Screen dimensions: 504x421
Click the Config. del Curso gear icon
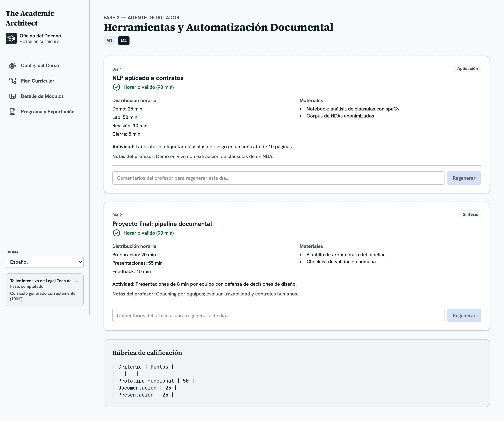pyautogui.click(x=12, y=65)
